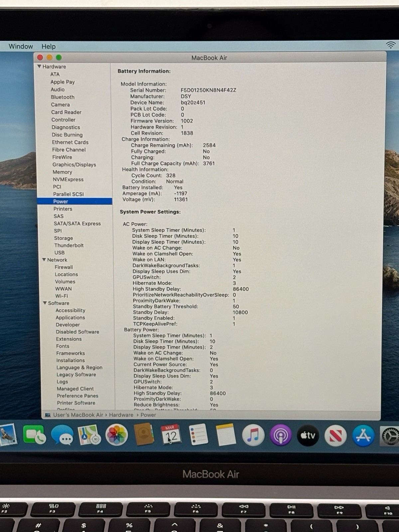Click Power in the path bar

(148, 415)
